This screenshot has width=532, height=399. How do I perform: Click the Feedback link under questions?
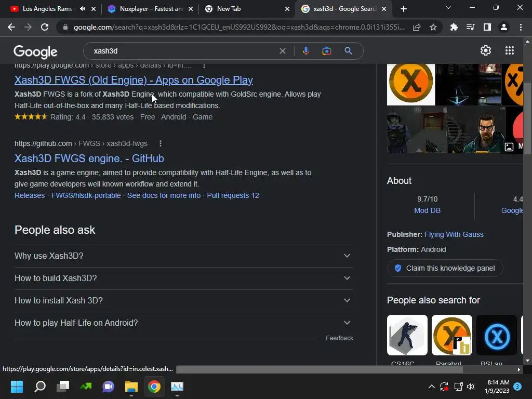(x=340, y=338)
